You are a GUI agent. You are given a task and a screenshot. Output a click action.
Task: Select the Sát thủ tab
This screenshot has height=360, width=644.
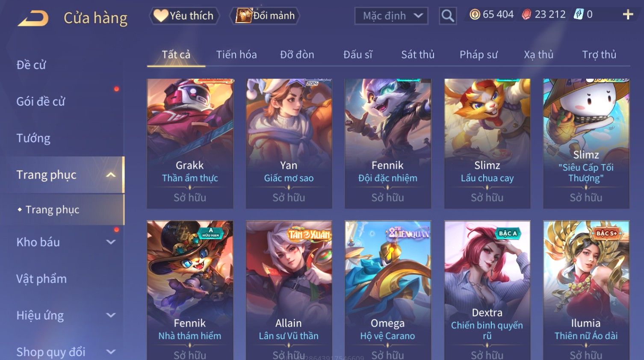pyautogui.click(x=418, y=55)
